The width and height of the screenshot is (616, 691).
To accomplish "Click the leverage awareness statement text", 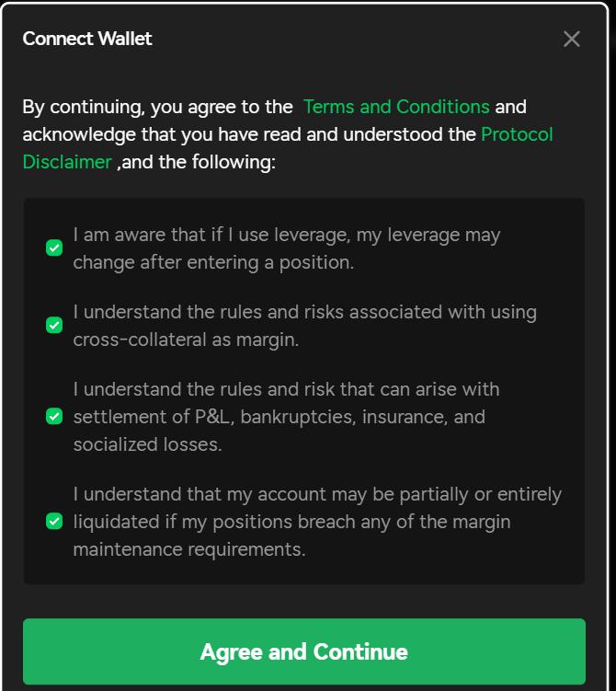I will (286, 236).
